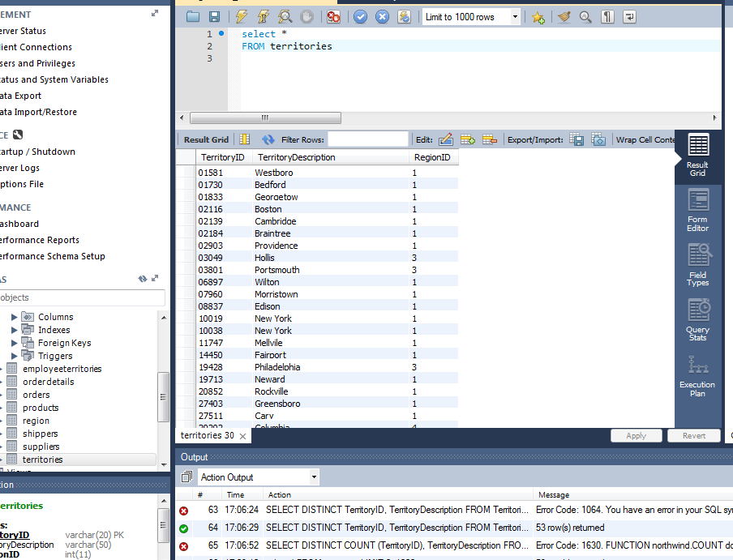733x560 pixels.
Task: Click the Filter Rows input field
Action: click(x=368, y=139)
